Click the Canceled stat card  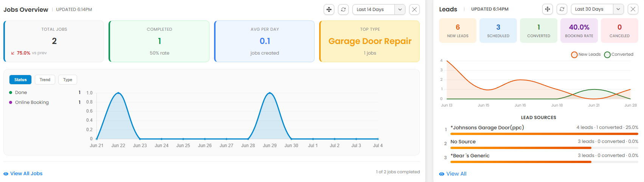tap(619, 31)
